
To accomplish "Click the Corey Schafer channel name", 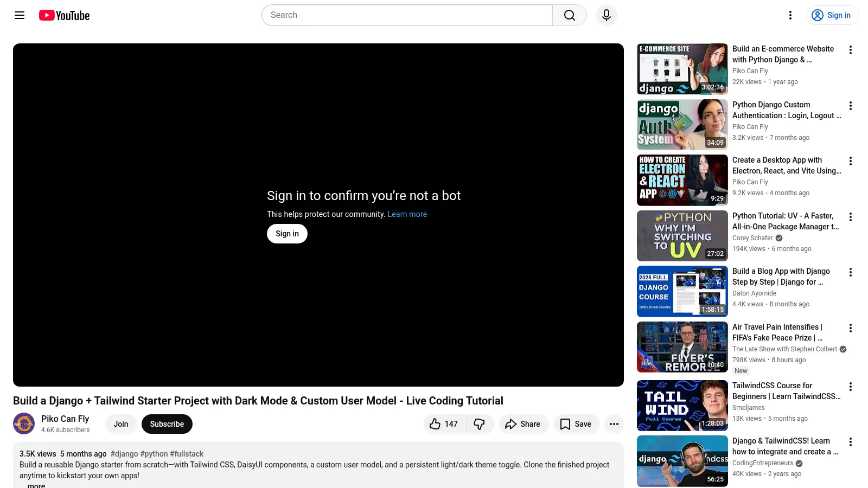I will tap(752, 238).
